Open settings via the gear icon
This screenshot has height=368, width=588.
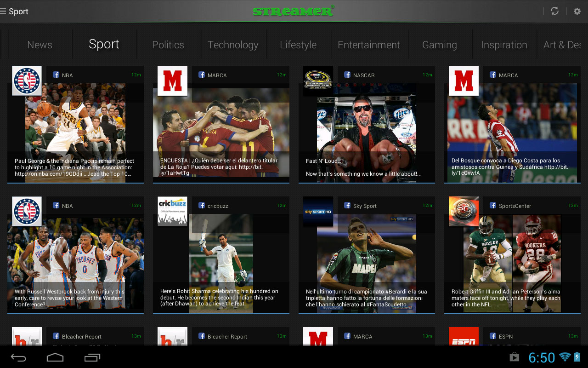tap(577, 11)
